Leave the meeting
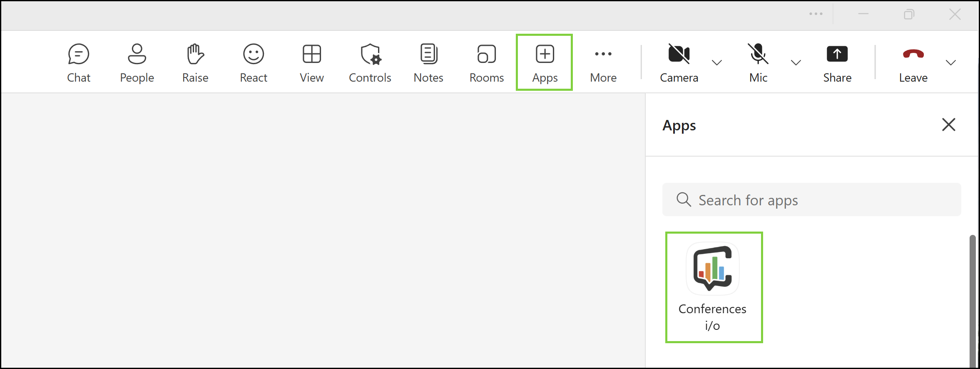 pos(913,63)
